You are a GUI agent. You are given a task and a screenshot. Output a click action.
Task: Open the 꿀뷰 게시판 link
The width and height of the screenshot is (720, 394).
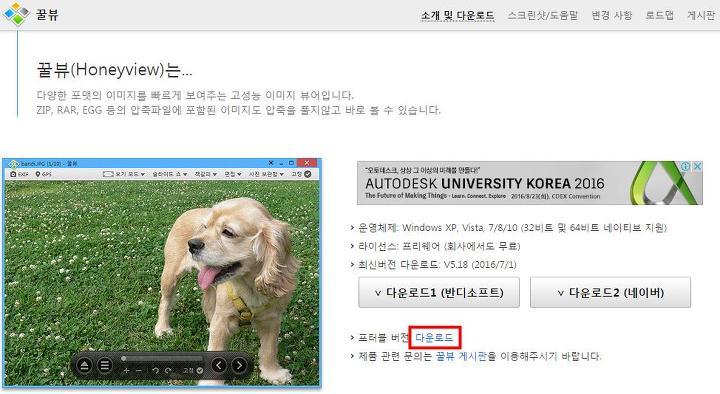(461, 356)
